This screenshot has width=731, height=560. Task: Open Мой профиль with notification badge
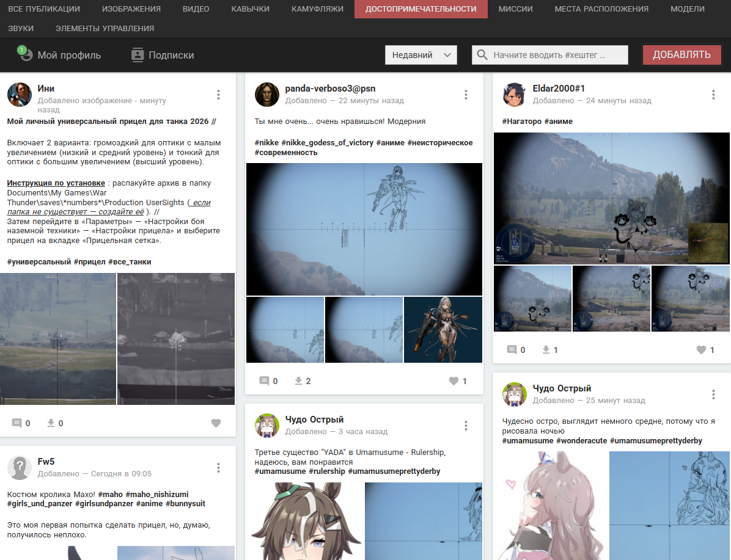pos(59,54)
